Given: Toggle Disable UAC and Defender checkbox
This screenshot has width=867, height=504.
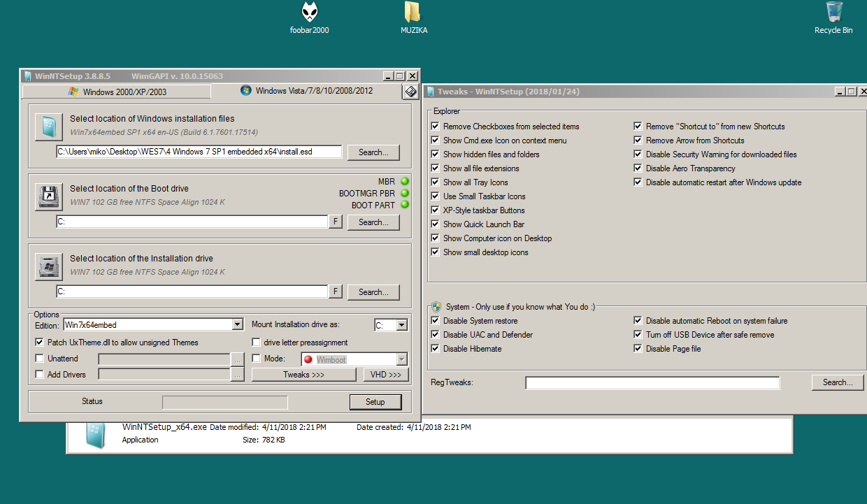Looking at the screenshot, I should coord(436,335).
